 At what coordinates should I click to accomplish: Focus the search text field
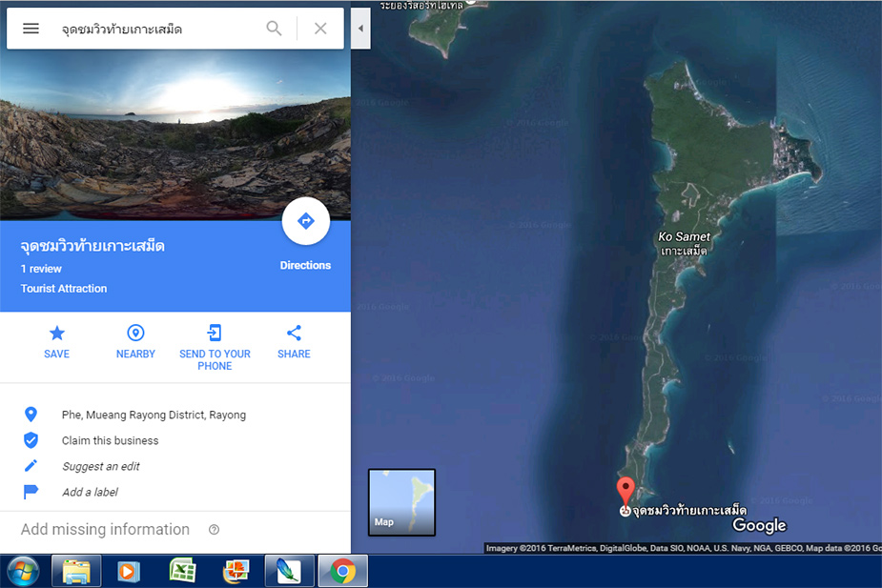pyautogui.click(x=157, y=29)
